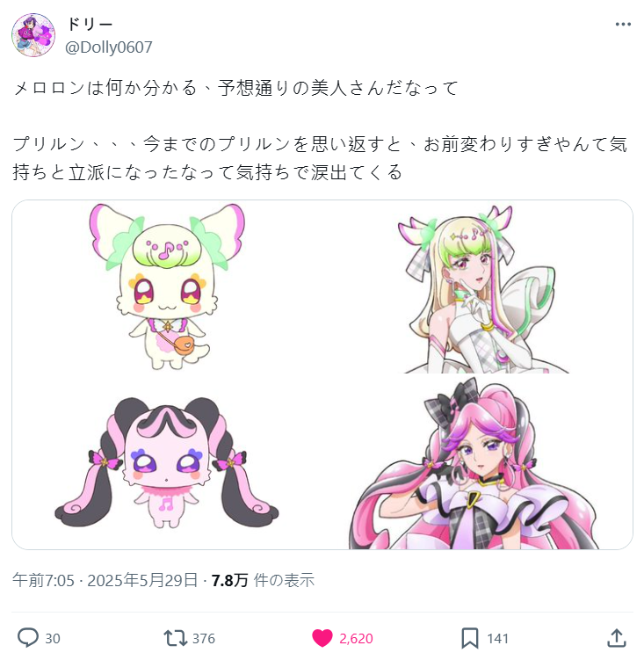Open the three-dot more options menu

coord(623,25)
